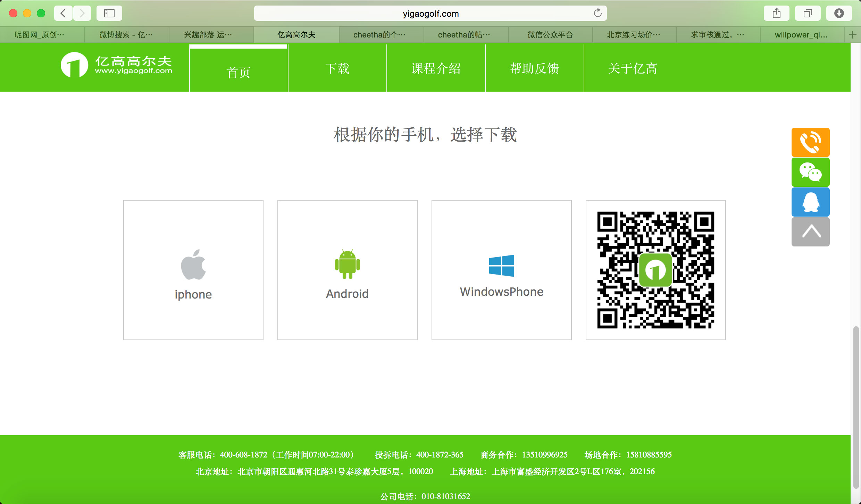
Task: Switch to the willpower_qi tab
Action: click(x=802, y=35)
